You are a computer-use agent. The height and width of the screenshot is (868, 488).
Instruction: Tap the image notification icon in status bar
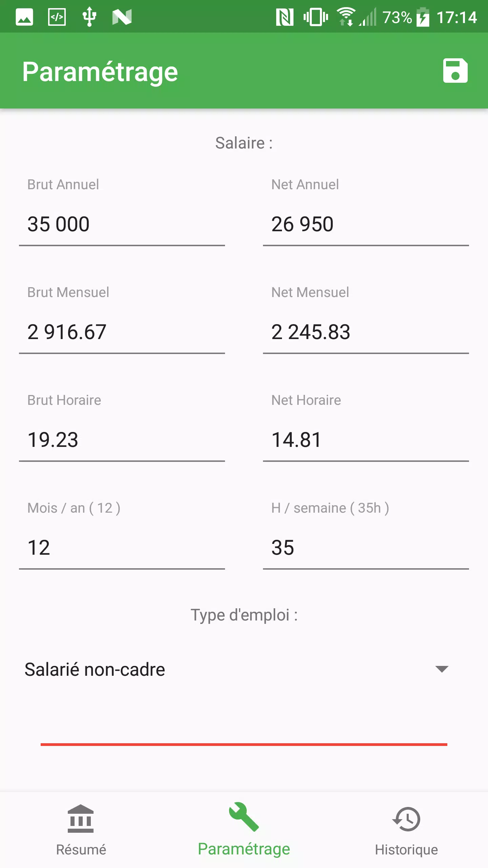(x=24, y=17)
